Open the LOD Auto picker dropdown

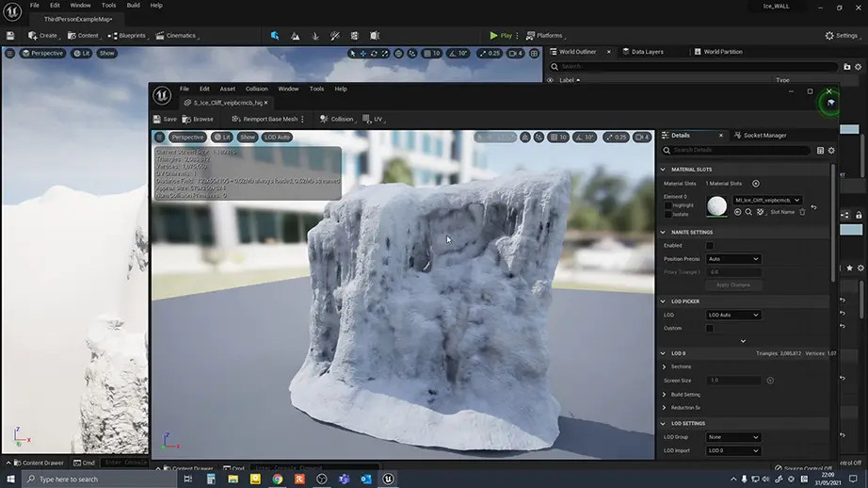point(732,315)
